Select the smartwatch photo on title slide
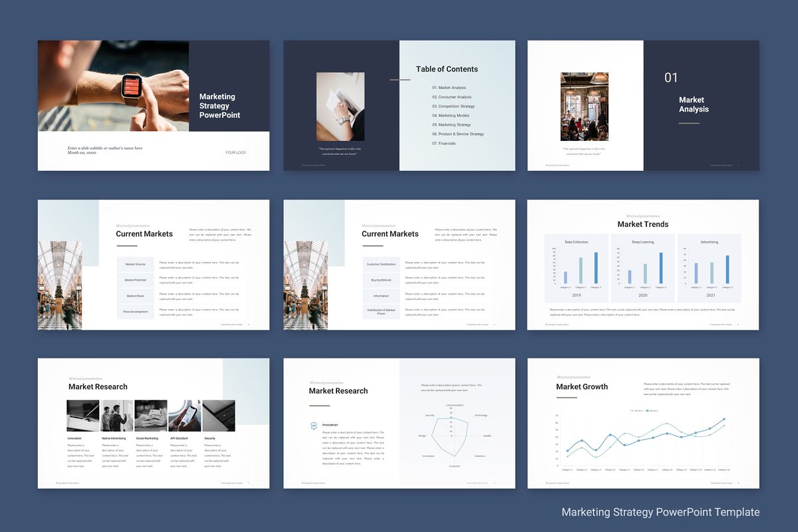 pos(113,86)
